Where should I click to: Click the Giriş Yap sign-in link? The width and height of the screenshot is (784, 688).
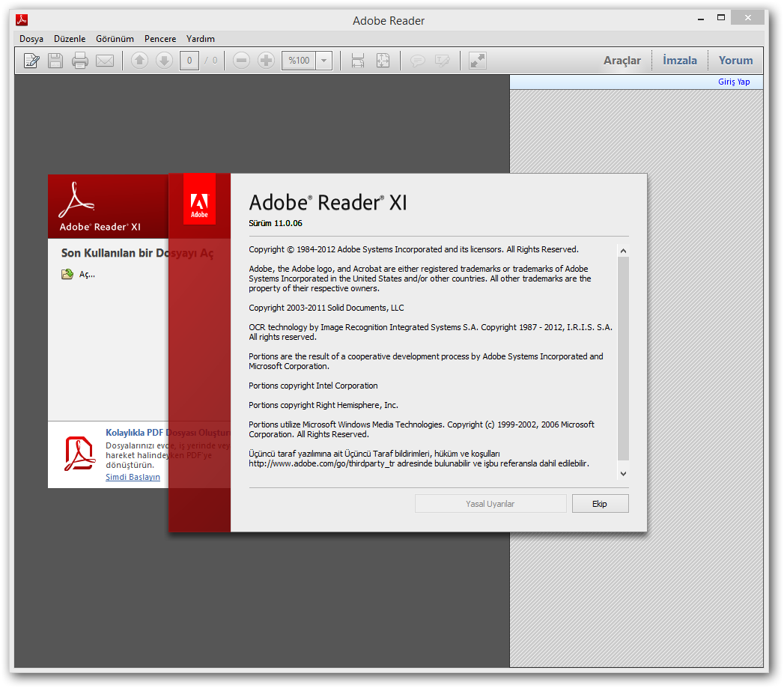point(734,82)
